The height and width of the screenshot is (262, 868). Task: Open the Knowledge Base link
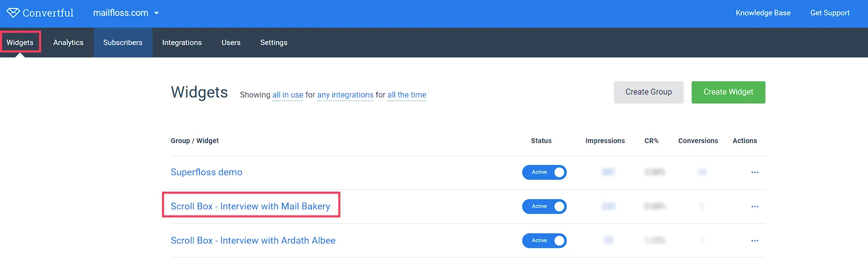tap(763, 13)
